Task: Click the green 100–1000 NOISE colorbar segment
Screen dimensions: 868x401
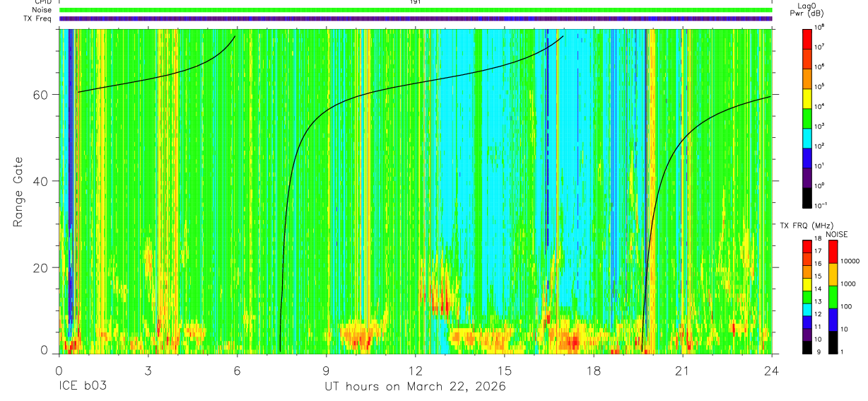Action: 833,297
